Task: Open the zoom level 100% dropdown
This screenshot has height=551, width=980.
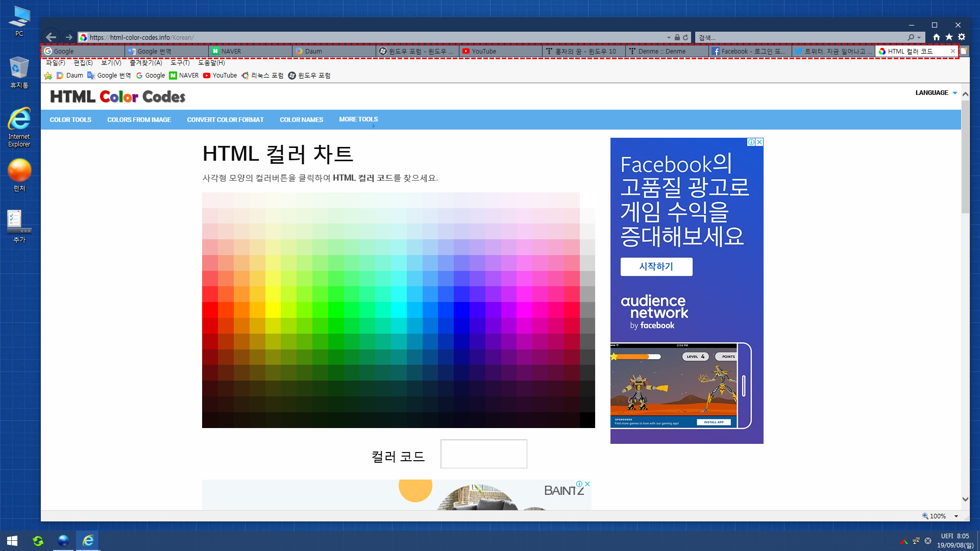Action: point(956,516)
